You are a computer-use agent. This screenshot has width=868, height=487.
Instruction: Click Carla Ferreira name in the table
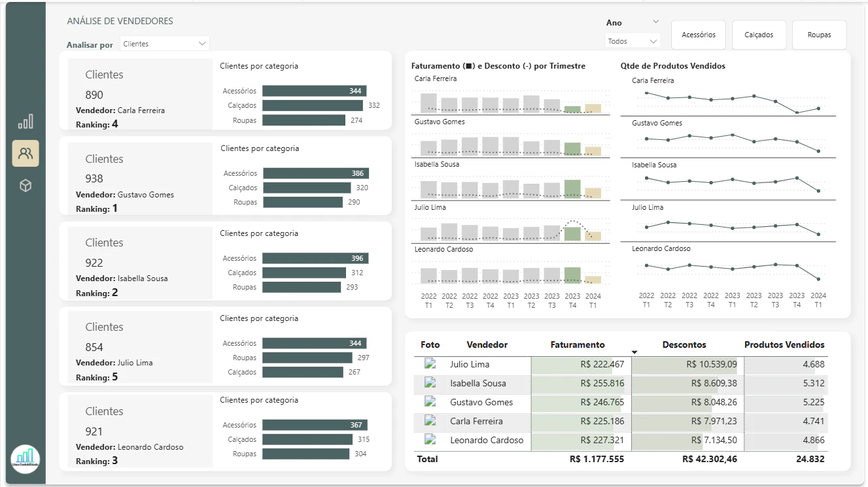(476, 421)
